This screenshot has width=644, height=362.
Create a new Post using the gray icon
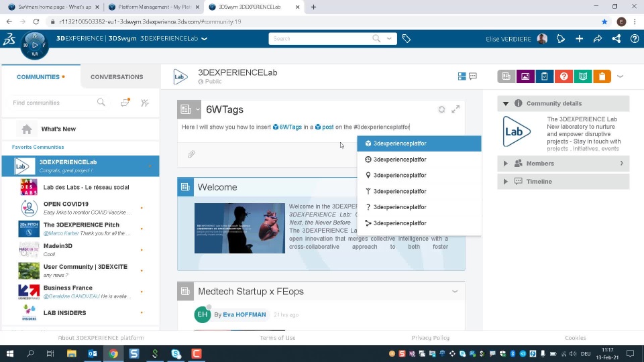coord(506,76)
